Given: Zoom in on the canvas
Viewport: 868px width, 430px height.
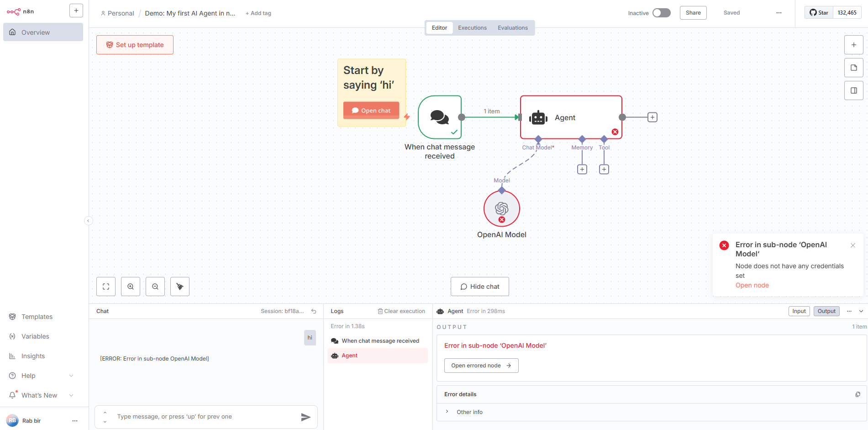Looking at the screenshot, I should [x=131, y=287].
